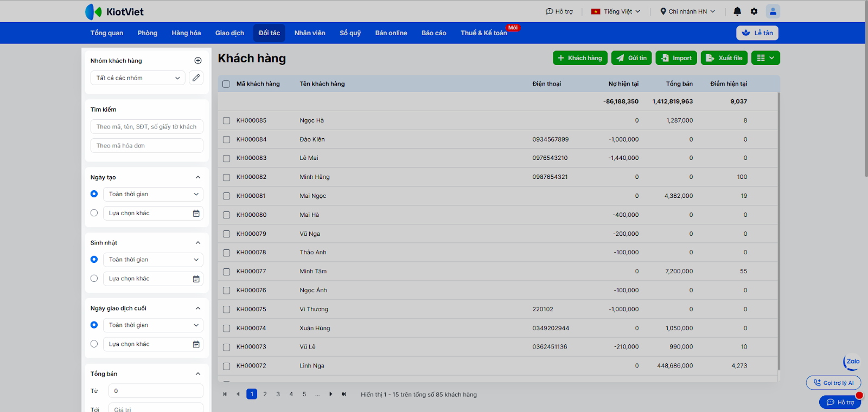Viewport: 868px width, 412px height.
Task: Click phone number 0349202944
Action: pyautogui.click(x=551, y=329)
